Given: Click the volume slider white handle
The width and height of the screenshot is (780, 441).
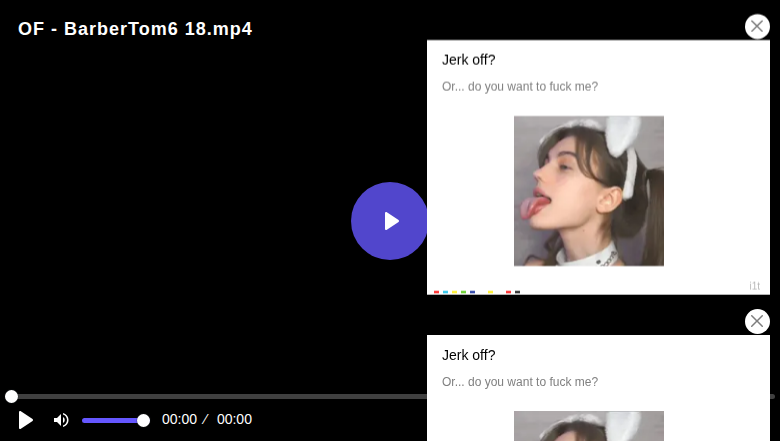Looking at the screenshot, I should point(143,420).
